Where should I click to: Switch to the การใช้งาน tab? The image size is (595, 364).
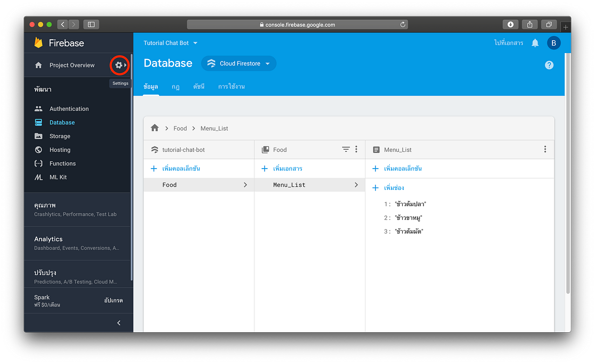pyautogui.click(x=231, y=86)
